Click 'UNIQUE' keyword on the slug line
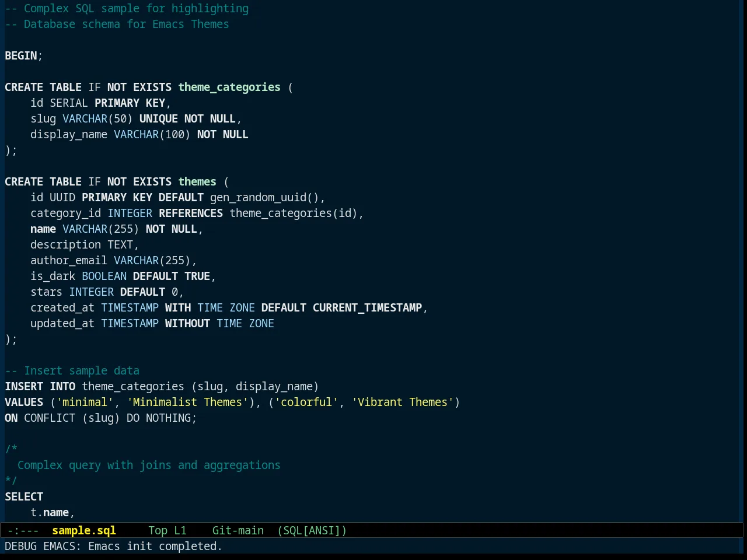This screenshot has width=747, height=560. coord(159,118)
